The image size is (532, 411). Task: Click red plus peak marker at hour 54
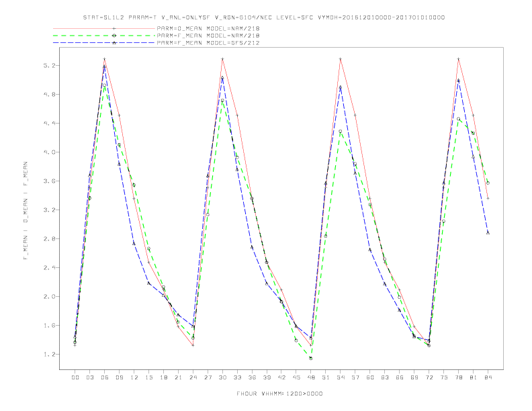[341, 59]
